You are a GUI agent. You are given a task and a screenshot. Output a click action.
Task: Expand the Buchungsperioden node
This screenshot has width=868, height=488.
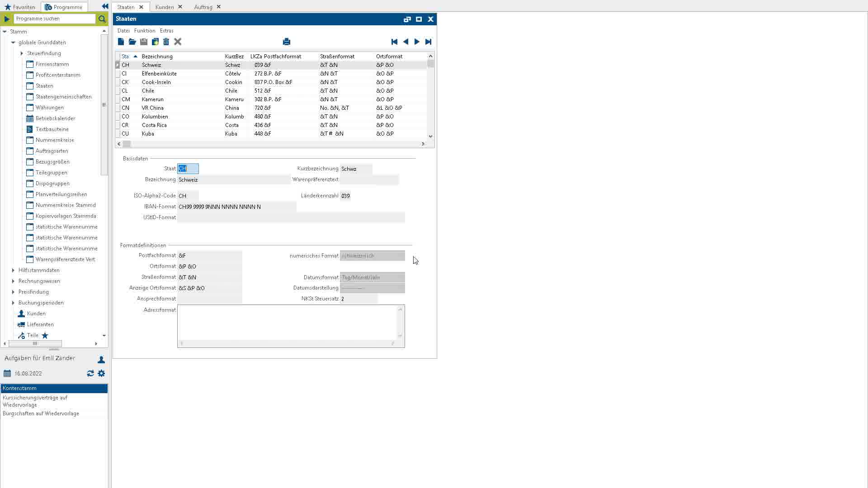click(13, 303)
